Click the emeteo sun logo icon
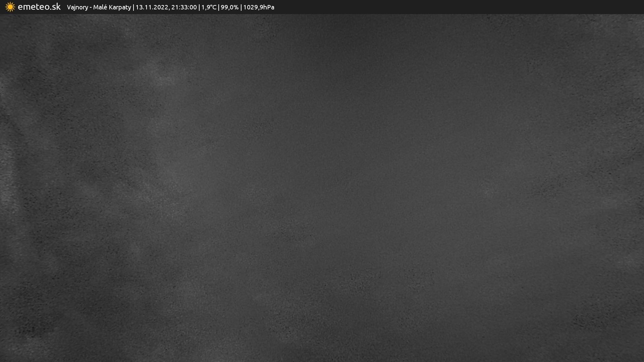Image resolution: width=644 pixels, height=362 pixels. [10, 7]
